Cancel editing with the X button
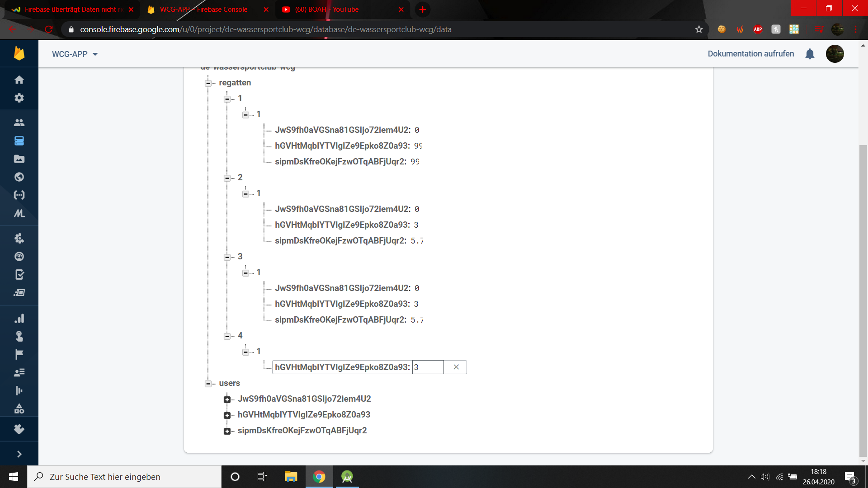Viewport: 868px width, 488px height. coord(456,367)
